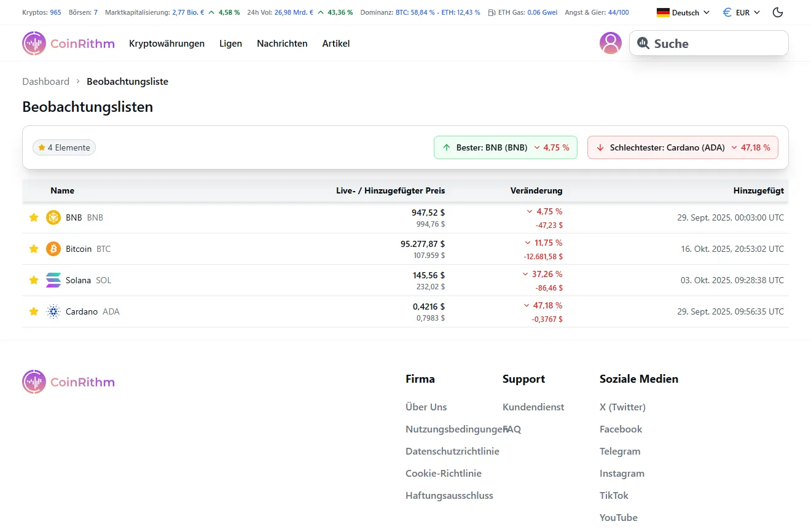Image resolution: width=811 pixels, height=532 pixels.
Task: Open the EUR currency dropdown
Action: [x=740, y=12]
